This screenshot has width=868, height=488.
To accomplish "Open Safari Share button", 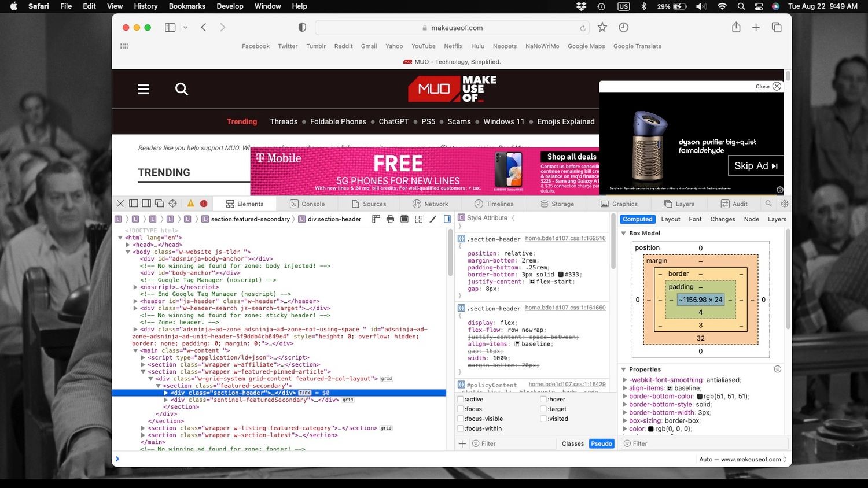I will [736, 27].
